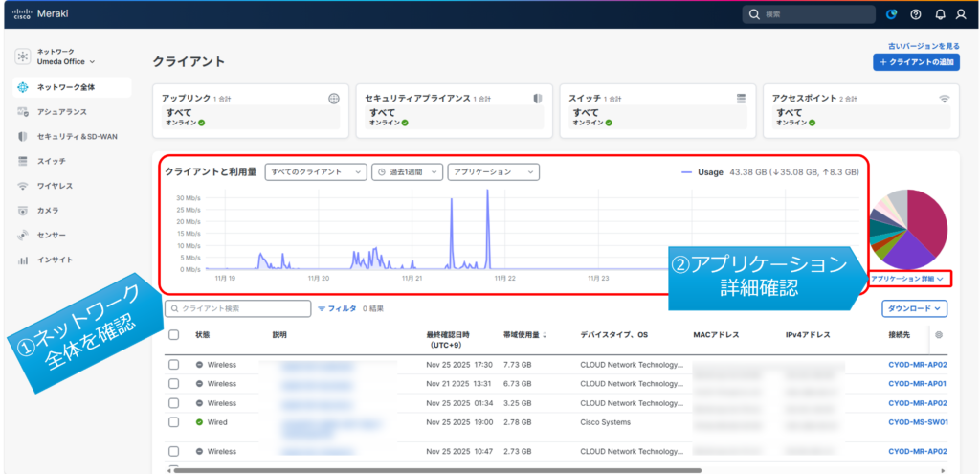
Task: Click the ワイヤレス wifi sidebar icon
Action: (x=23, y=186)
